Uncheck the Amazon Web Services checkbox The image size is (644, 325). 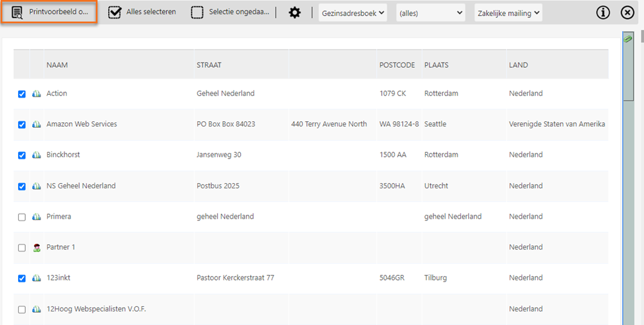point(22,124)
